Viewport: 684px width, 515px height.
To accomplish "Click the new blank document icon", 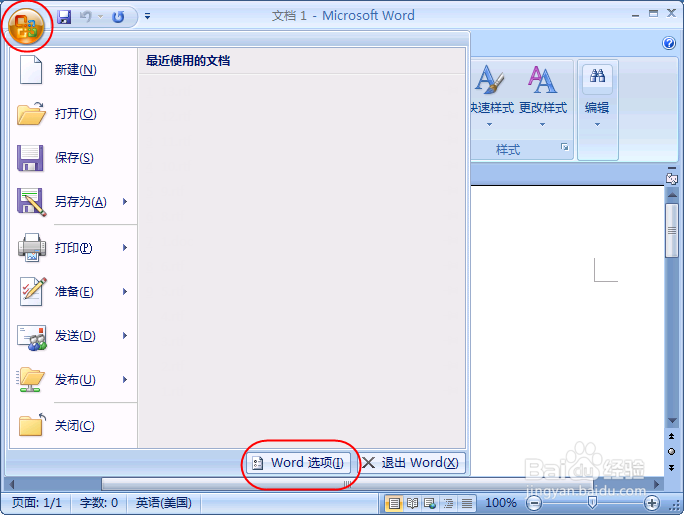I will pos(31,70).
